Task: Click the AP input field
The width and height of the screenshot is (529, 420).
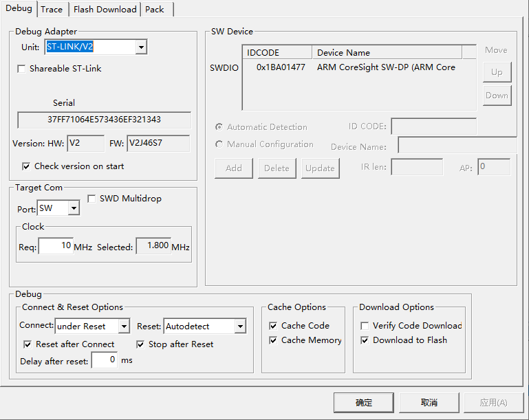Action: point(494,167)
